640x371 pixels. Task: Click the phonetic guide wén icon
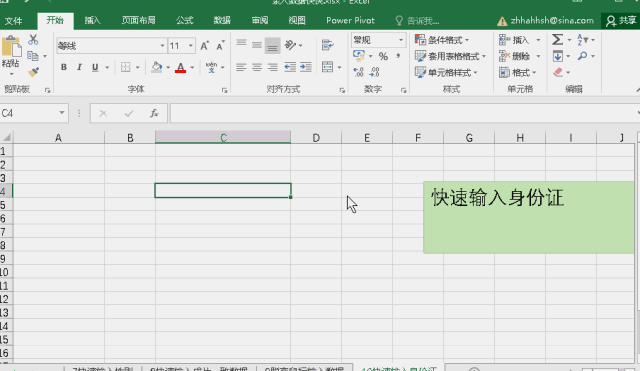211,67
